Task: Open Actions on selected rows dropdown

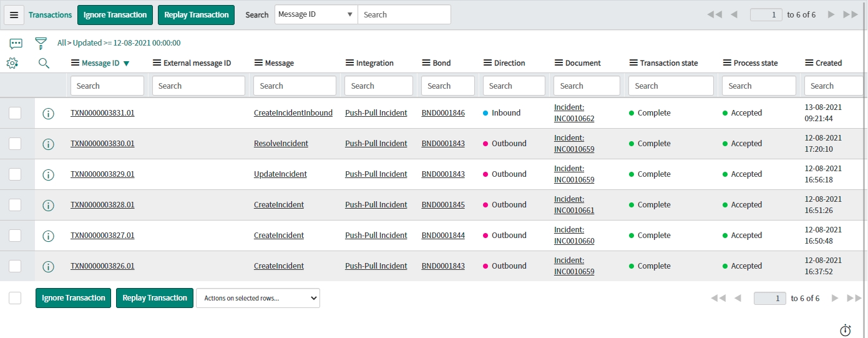Action: tap(258, 298)
